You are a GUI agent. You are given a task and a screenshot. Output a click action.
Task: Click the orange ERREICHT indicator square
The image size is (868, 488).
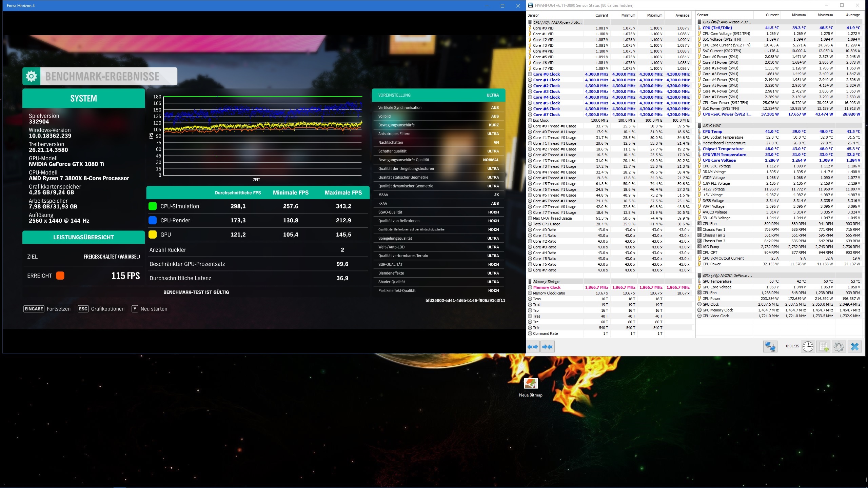(60, 276)
